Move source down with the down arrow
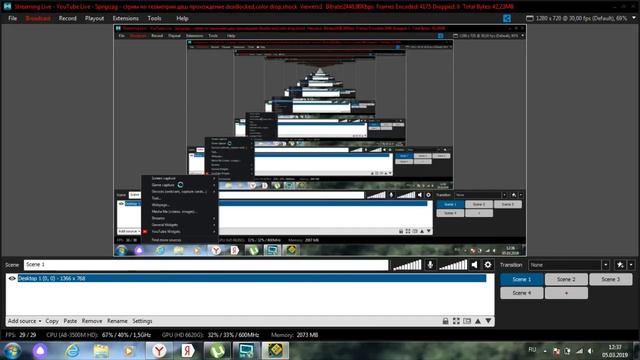640x360 pixels. tap(488, 321)
